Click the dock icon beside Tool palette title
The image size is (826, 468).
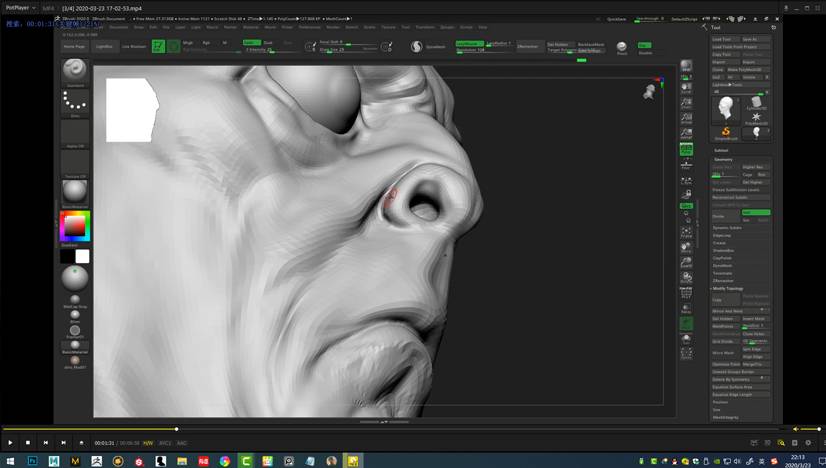pos(773,27)
